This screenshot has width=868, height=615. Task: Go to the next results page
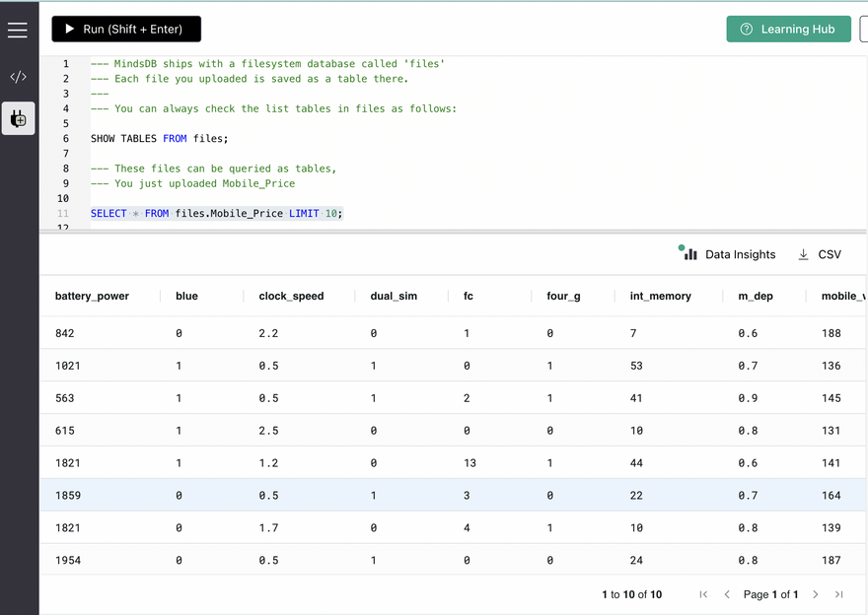816,594
